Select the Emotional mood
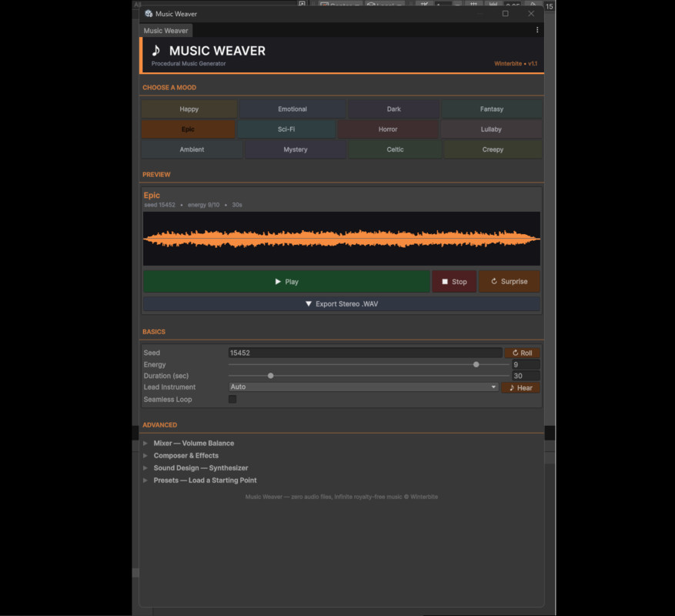The width and height of the screenshot is (675, 616). (292, 109)
